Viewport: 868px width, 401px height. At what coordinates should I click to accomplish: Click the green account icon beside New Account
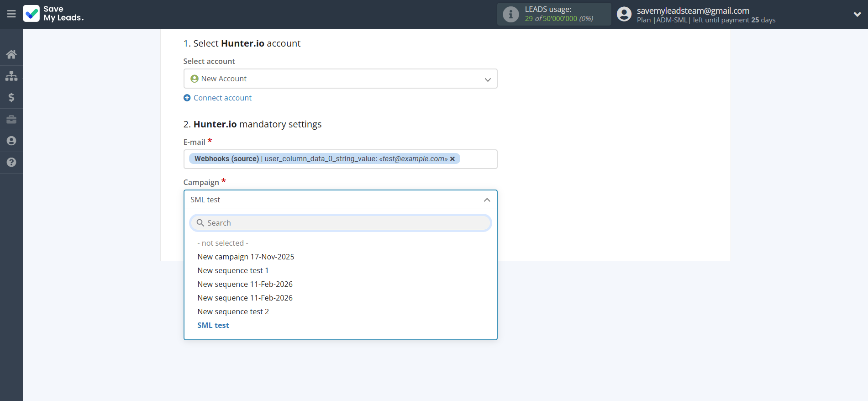195,79
